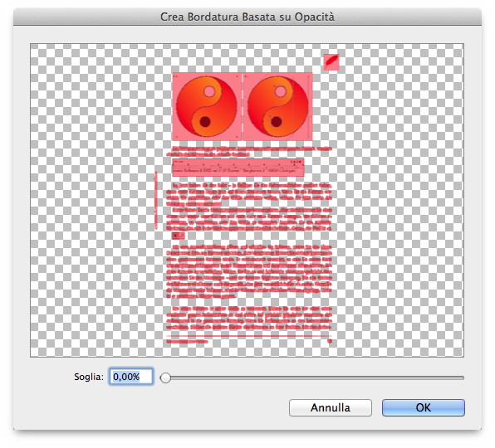The width and height of the screenshot is (495, 448).
Task: Click the Soglia slider thumb
Action: [165, 377]
